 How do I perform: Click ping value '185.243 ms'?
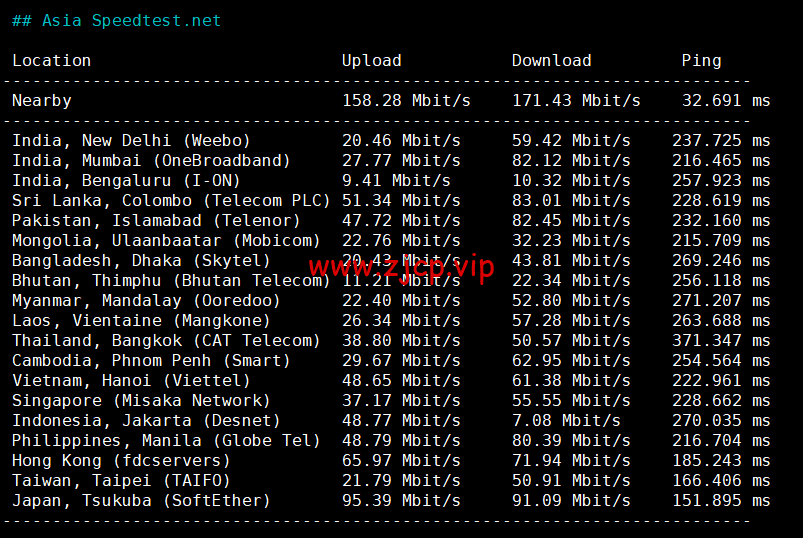(x=721, y=460)
